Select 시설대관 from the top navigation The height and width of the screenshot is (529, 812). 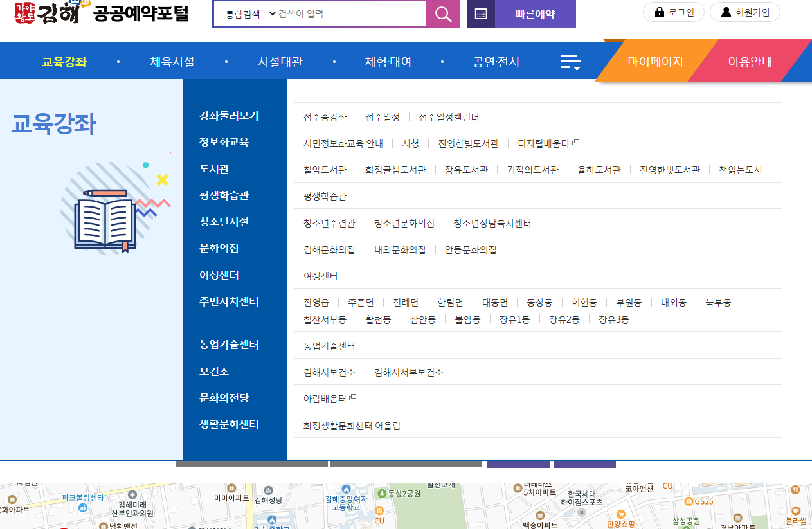[280, 60]
